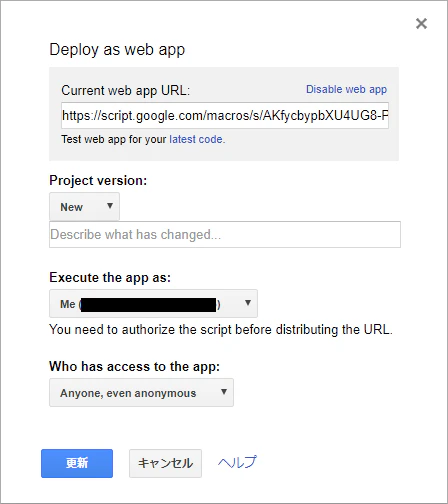Click the Deploy as web app title

point(117,50)
